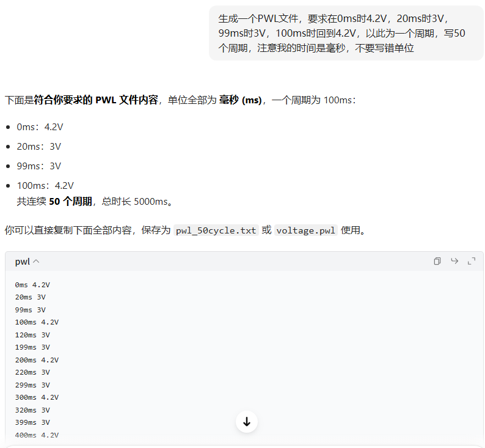The image size is (485, 448).
Task: Click the share arrow icon in code header
Action: click(x=454, y=261)
